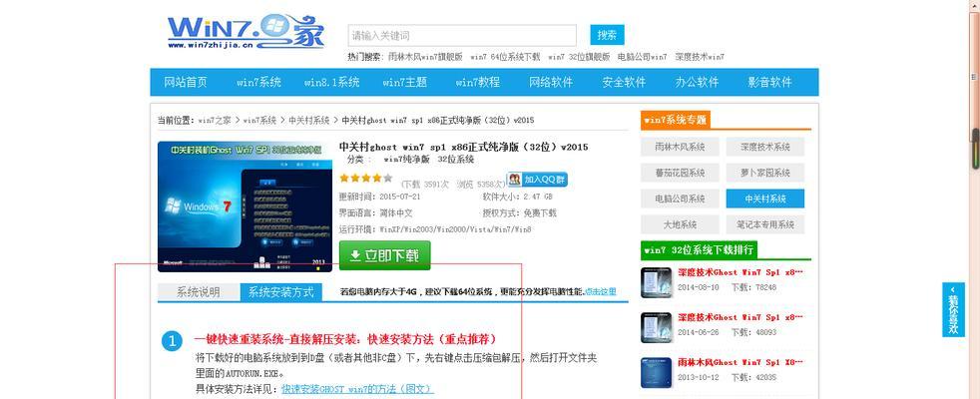Click thumbnail of ranking item dated 2014-06-26
Image resolution: width=980 pixels, height=399 pixels.
pos(657,328)
